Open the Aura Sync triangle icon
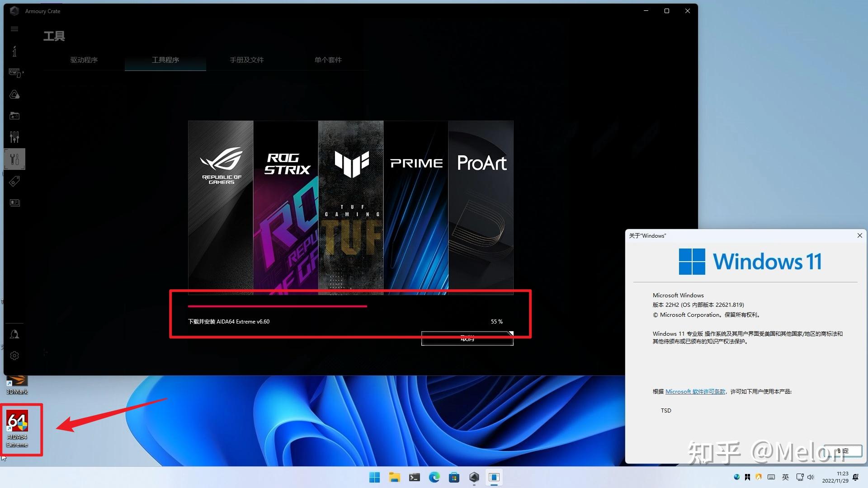Screen dimensions: 868x488 point(14,94)
